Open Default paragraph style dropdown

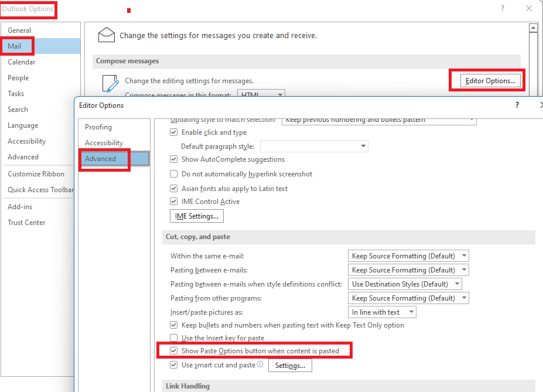[314, 146]
